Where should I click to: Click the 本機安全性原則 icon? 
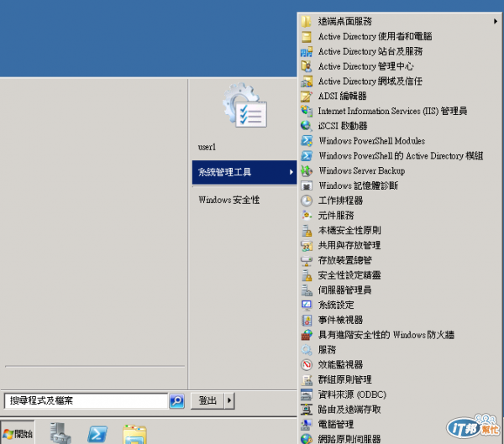click(307, 230)
